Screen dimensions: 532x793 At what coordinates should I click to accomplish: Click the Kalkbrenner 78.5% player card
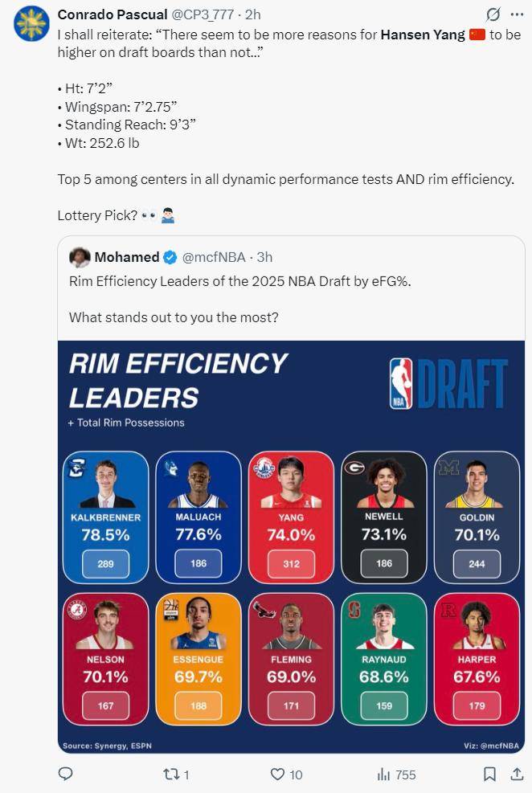106,517
